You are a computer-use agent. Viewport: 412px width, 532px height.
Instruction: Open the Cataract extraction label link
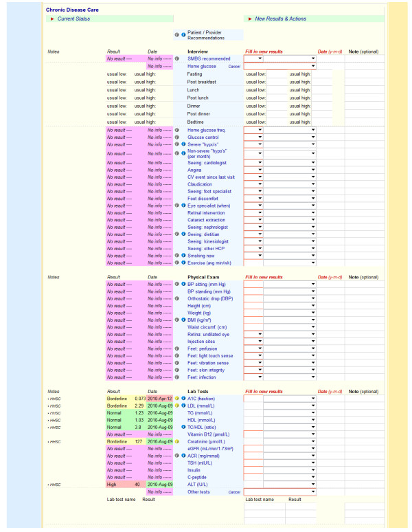(206, 220)
